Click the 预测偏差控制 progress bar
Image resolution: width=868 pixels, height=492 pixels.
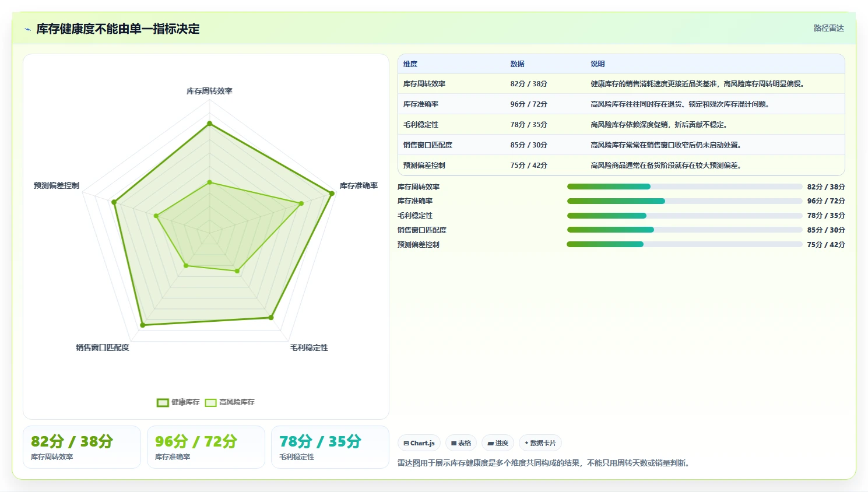coord(684,244)
